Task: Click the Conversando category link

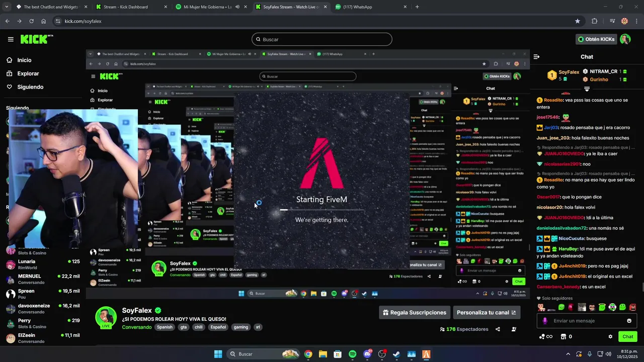Action: point(136,327)
